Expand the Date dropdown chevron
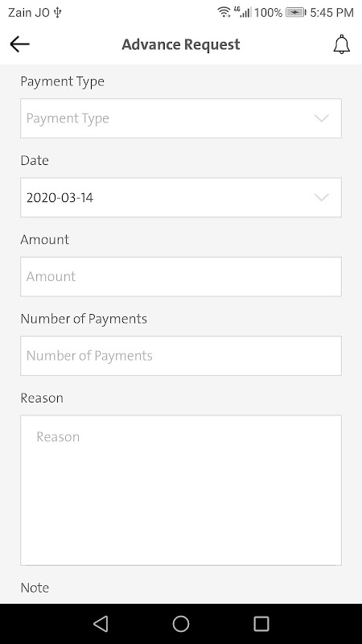This screenshot has width=362, height=644. point(322,197)
